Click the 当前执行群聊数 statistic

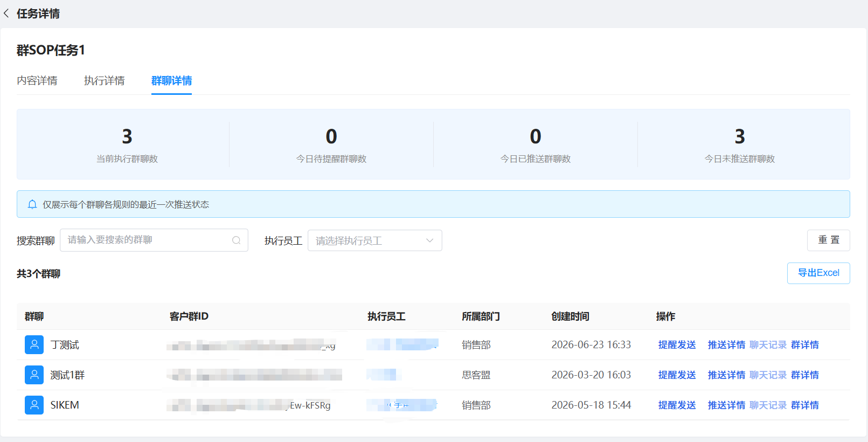(x=127, y=144)
